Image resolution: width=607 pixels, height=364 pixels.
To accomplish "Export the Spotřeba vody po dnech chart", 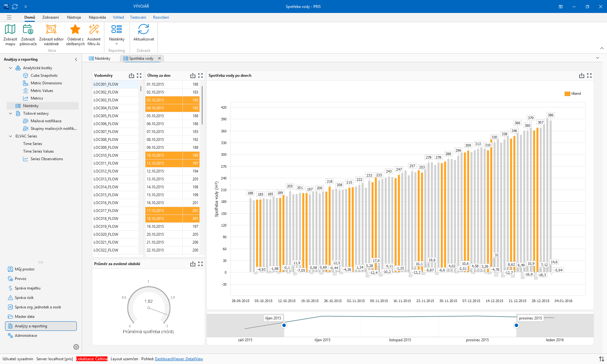I will coord(582,76).
